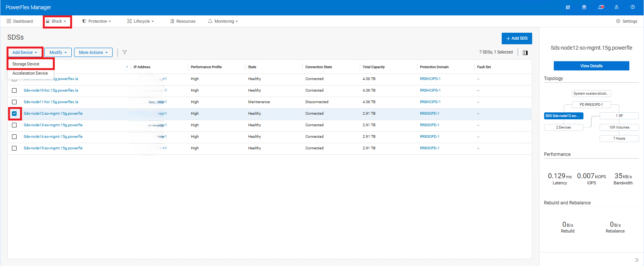Open the Sds-node14-so-mgmt link
The width and height of the screenshot is (644, 266).
(53, 137)
